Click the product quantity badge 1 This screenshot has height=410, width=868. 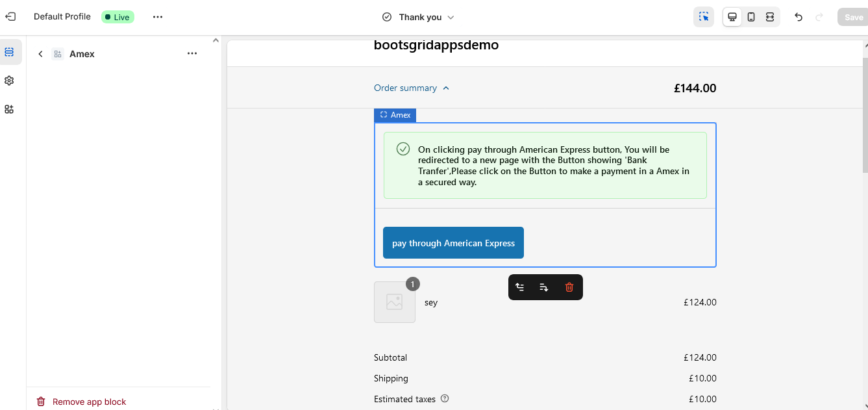point(413,284)
